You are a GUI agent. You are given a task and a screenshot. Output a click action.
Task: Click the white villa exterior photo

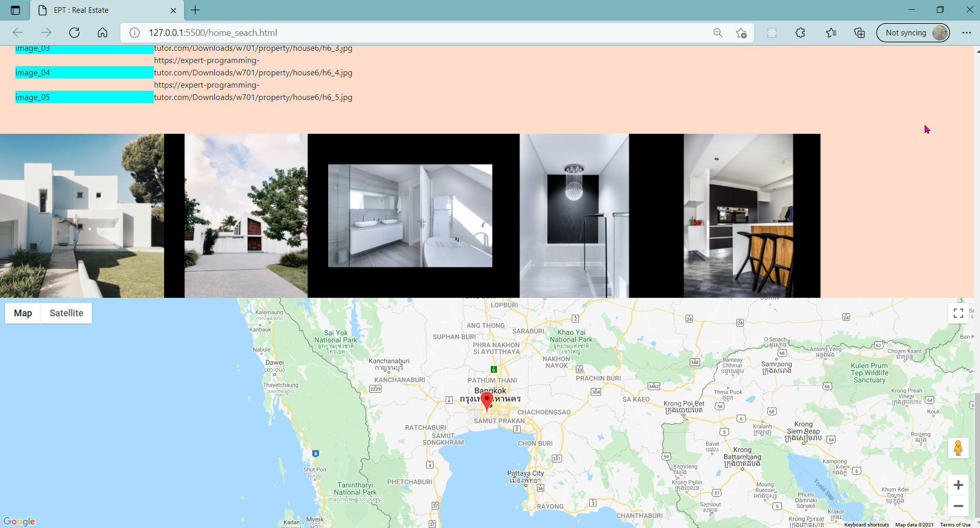click(x=82, y=216)
